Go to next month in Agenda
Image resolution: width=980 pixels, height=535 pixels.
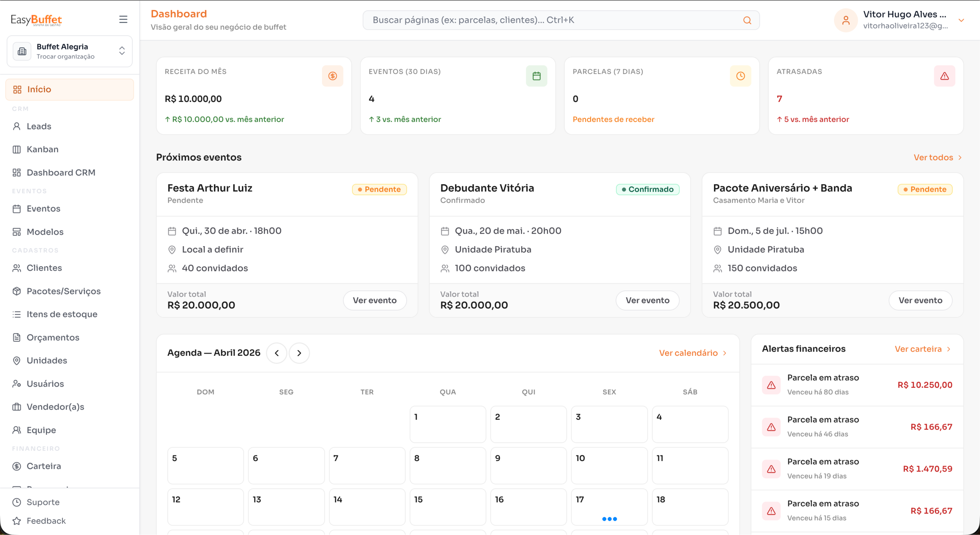(x=299, y=353)
